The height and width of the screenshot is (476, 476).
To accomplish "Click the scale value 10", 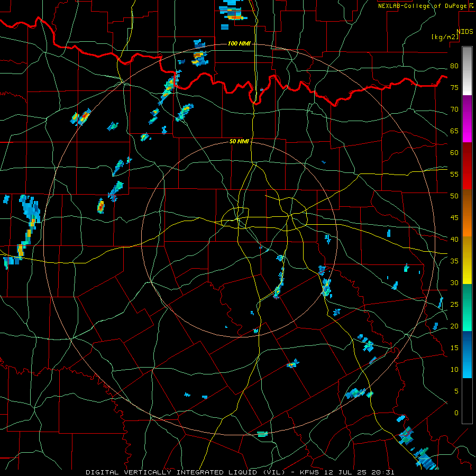I will coord(454,370).
